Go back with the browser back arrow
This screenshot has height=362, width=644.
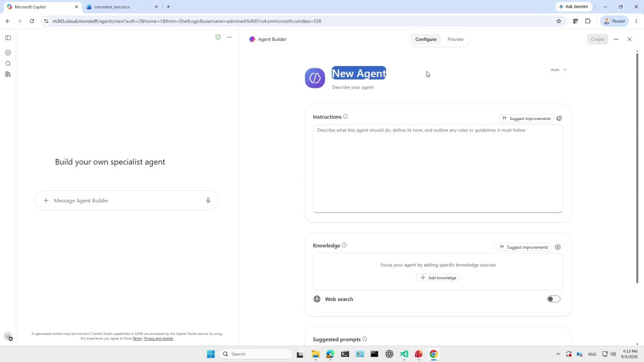click(8, 21)
